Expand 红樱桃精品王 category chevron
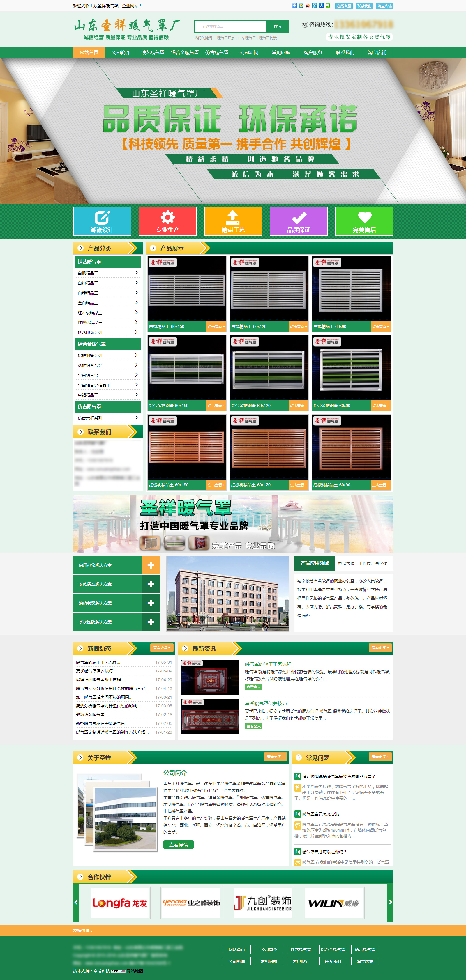 click(136, 322)
